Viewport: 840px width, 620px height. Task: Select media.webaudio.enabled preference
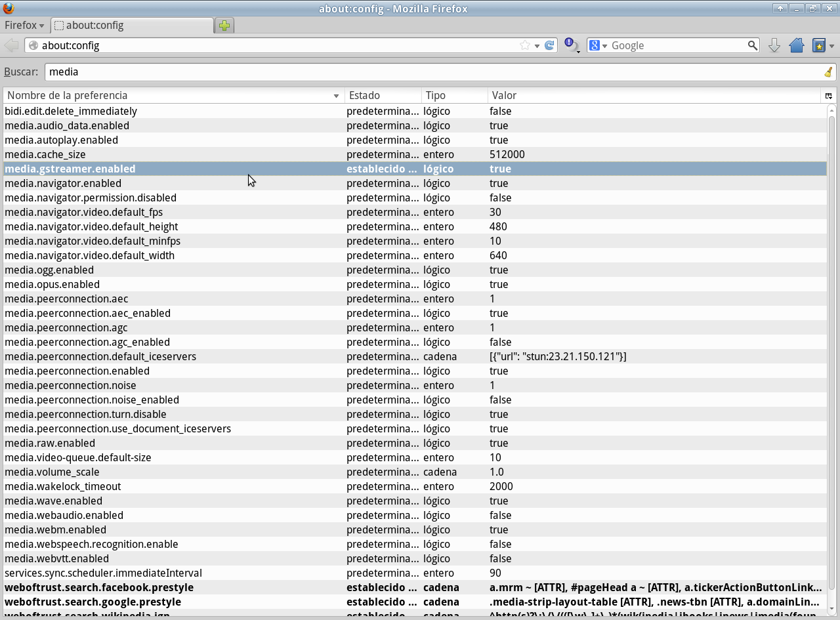tap(415, 515)
